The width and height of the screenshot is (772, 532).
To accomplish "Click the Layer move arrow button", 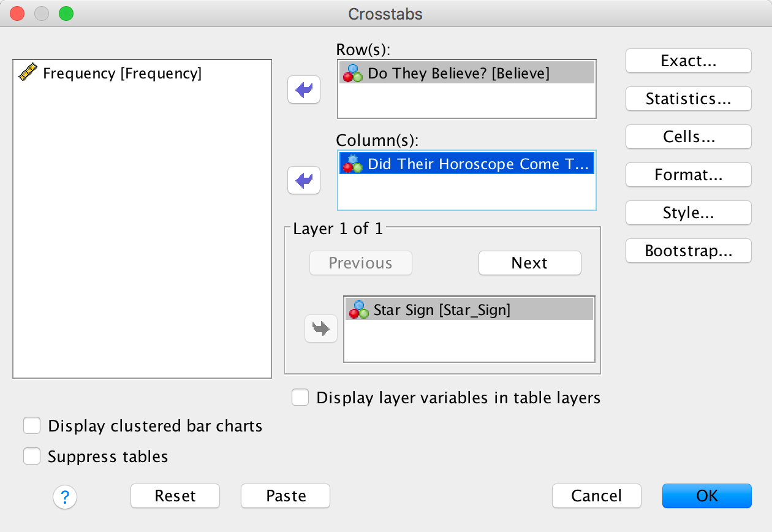I will point(321,329).
